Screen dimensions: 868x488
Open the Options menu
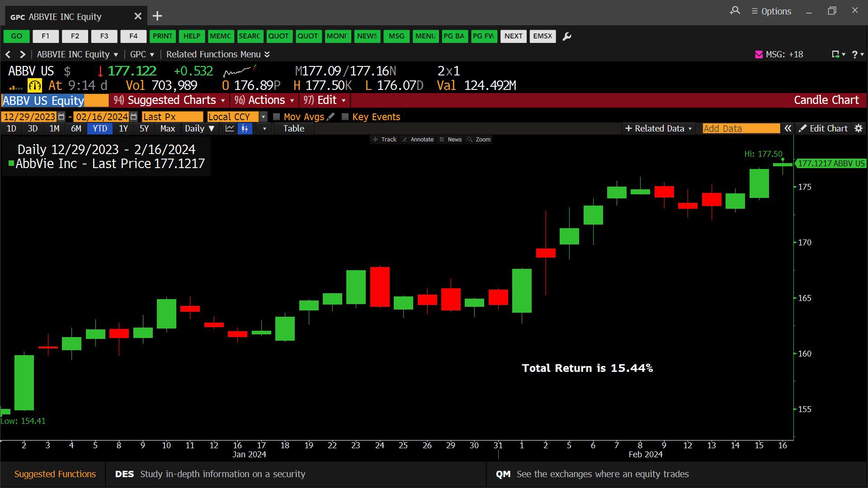click(771, 11)
